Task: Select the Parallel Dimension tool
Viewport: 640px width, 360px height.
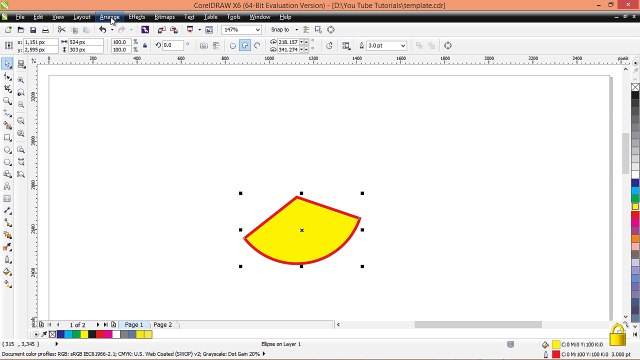Action: pyautogui.click(x=7, y=211)
